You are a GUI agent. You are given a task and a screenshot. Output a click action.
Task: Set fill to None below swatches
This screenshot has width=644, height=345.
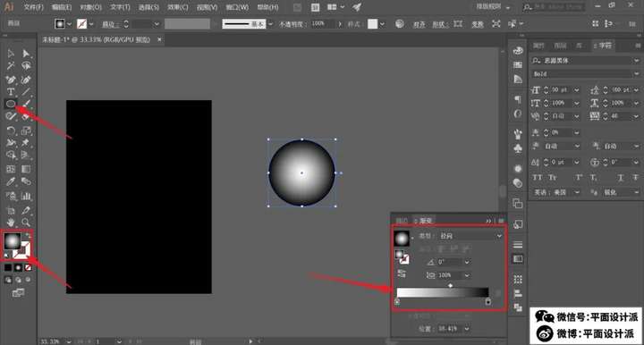pyautogui.click(x=28, y=267)
